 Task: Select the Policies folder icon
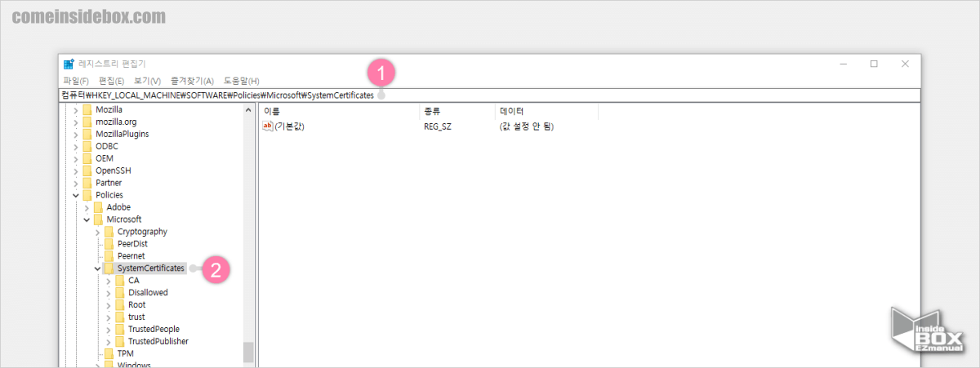pos(87,195)
